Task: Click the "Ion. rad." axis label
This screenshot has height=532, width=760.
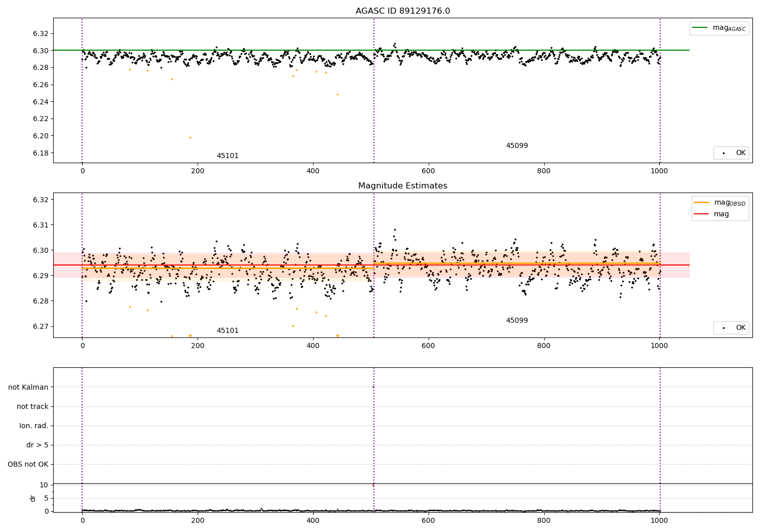Action: point(34,426)
